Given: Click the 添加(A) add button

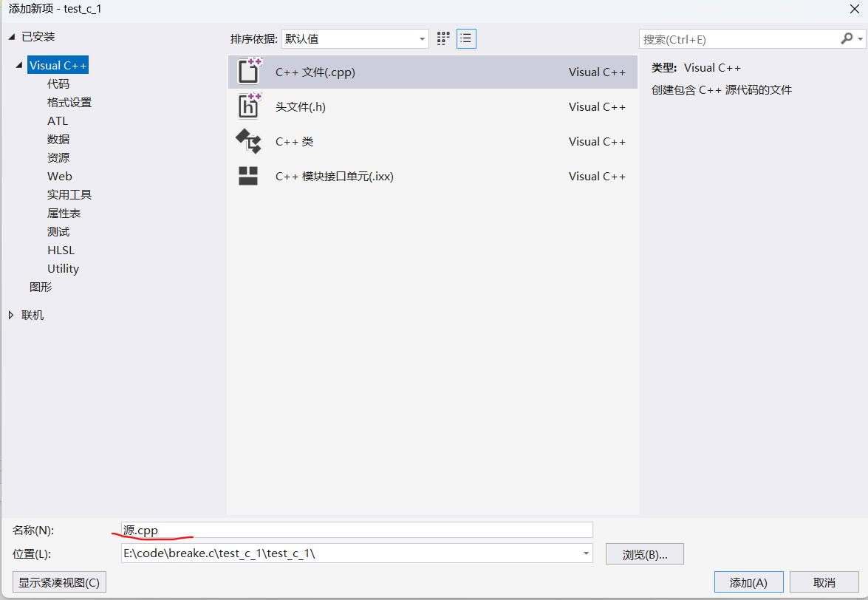Looking at the screenshot, I should click(x=748, y=582).
